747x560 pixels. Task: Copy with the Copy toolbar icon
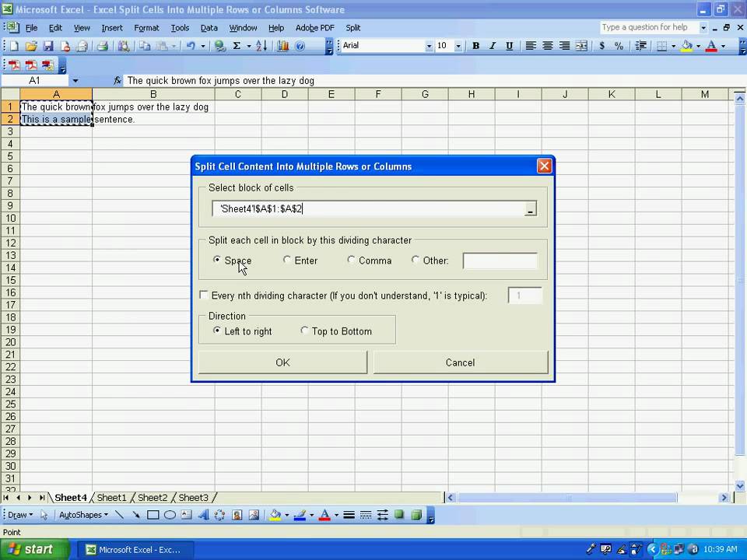click(145, 46)
